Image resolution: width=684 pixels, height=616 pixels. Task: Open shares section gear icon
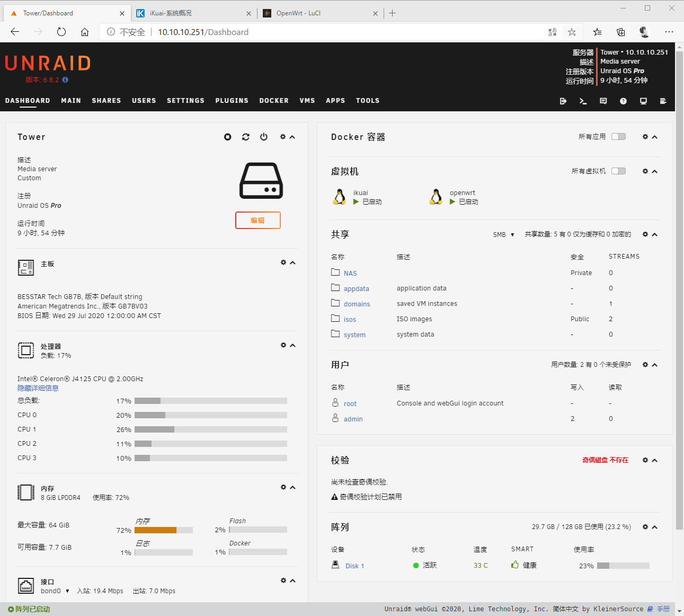point(645,234)
